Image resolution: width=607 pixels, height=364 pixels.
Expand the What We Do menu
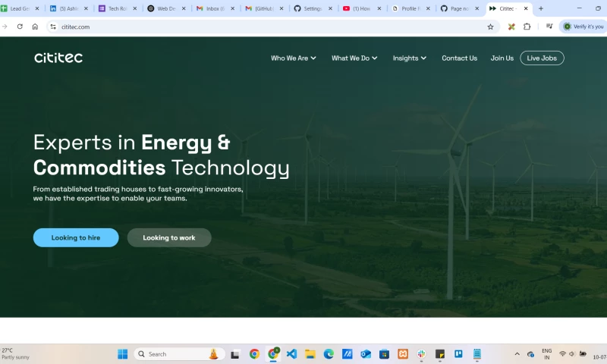pos(354,58)
